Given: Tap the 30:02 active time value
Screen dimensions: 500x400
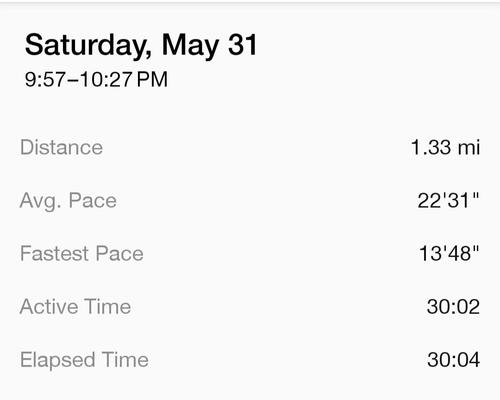Looking at the screenshot, I should point(453,306).
